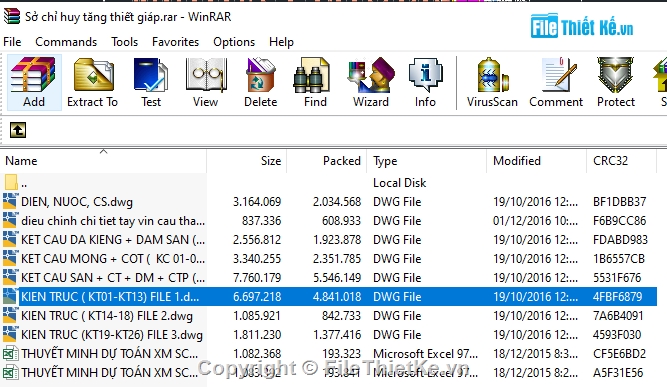This screenshot has width=667, height=387.
Task: Sort by the Packed column header
Action: [x=327, y=161]
